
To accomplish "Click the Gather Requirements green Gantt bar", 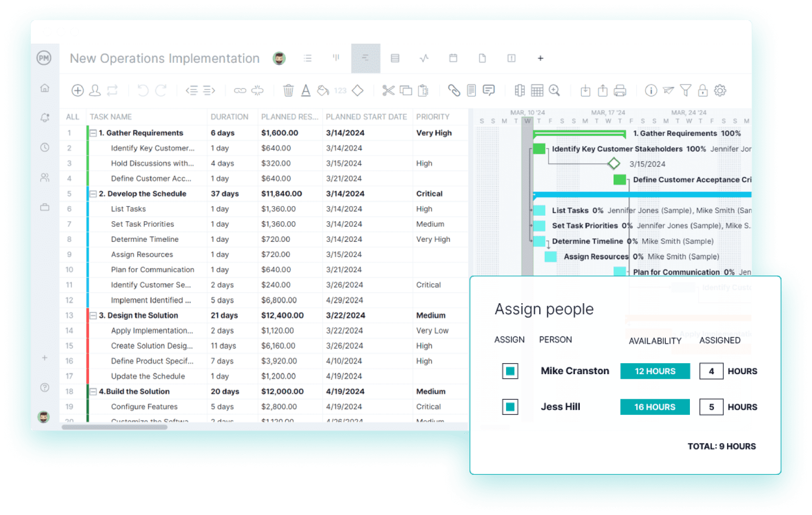I will coord(579,134).
